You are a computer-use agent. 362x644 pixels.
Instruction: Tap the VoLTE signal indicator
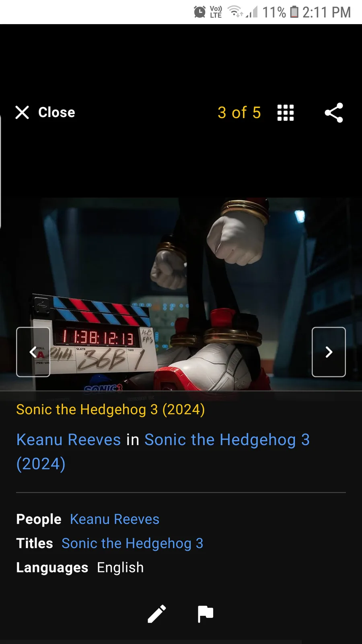pos(216,12)
